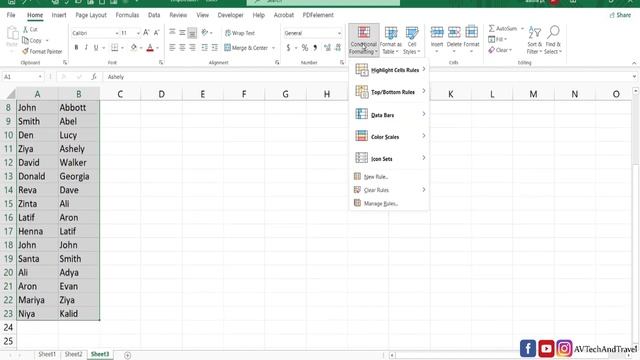Click the Conditional Formatting button
Screen dimensions: 640x360
point(364,40)
